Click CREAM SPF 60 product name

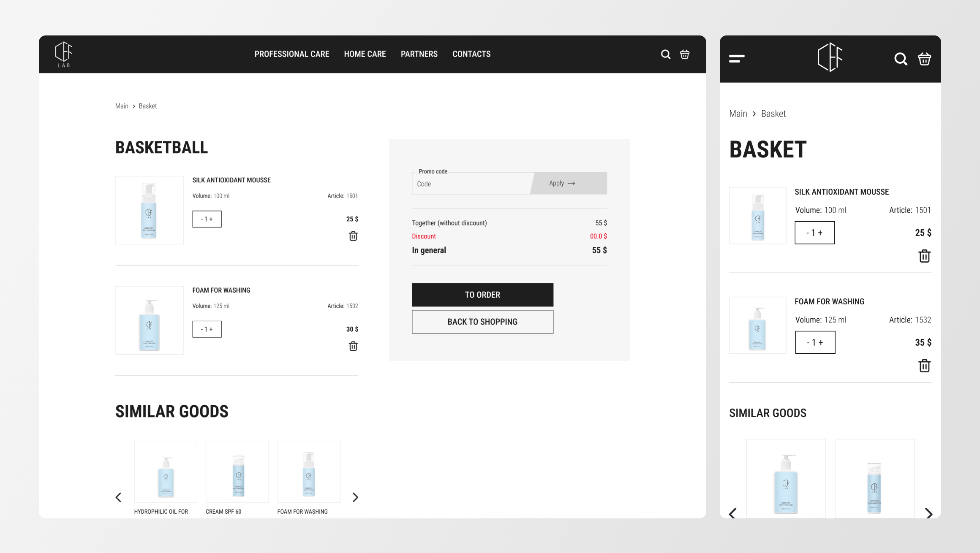tap(223, 512)
